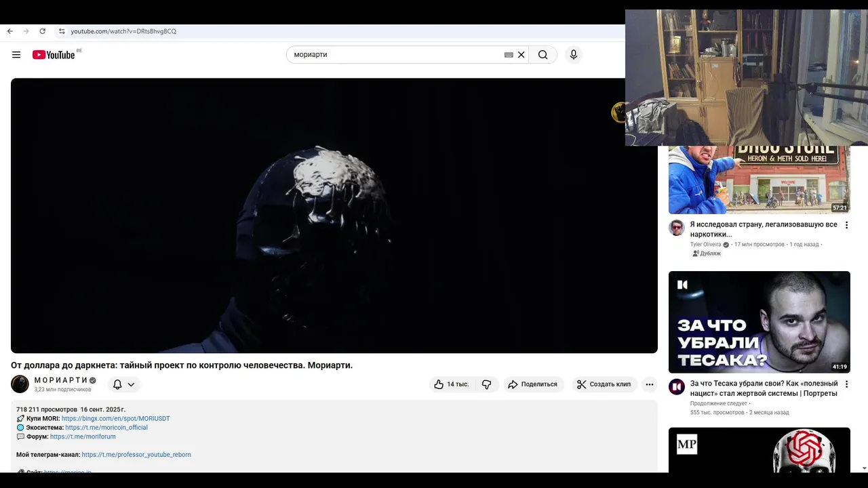The height and width of the screenshot is (488, 868).
Task: Open the bingx.com MORIUSDT link
Action: (116, 419)
